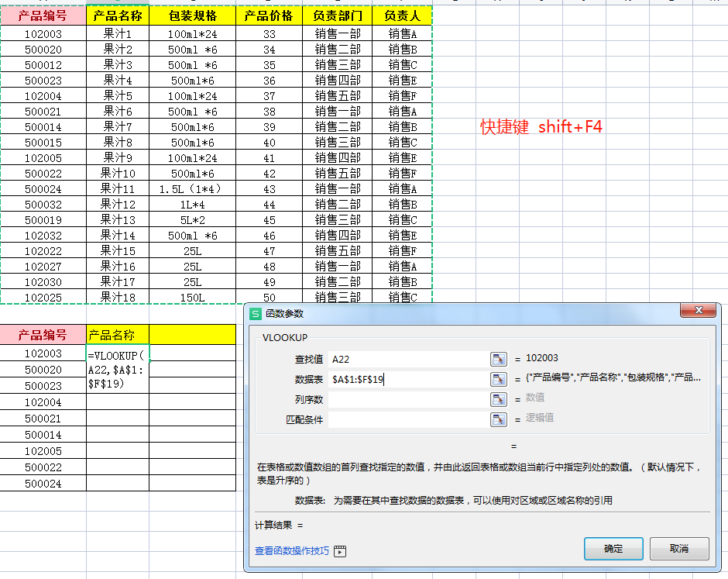Confirm with the 确定 button
This screenshot has width=728, height=579.
[613, 549]
